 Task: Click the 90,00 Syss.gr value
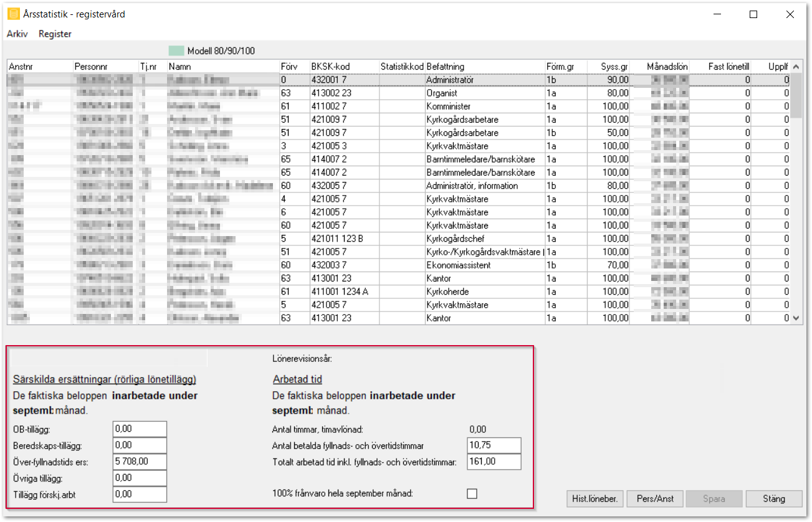pyautogui.click(x=609, y=80)
